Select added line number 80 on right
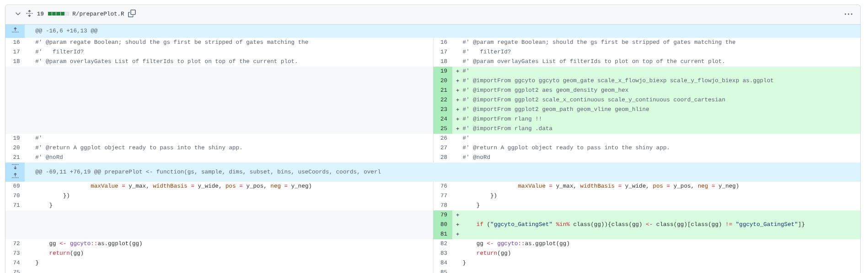The image size is (868, 273). 443,225
